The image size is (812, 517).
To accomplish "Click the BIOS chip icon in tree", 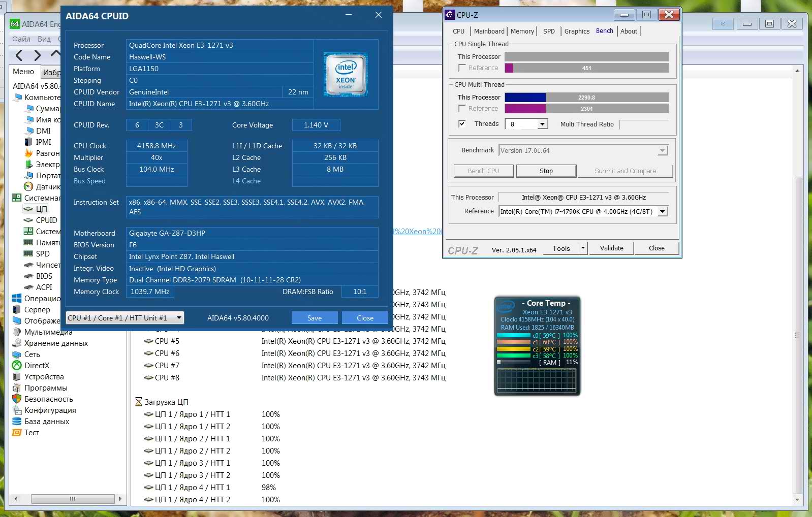I will coord(28,276).
